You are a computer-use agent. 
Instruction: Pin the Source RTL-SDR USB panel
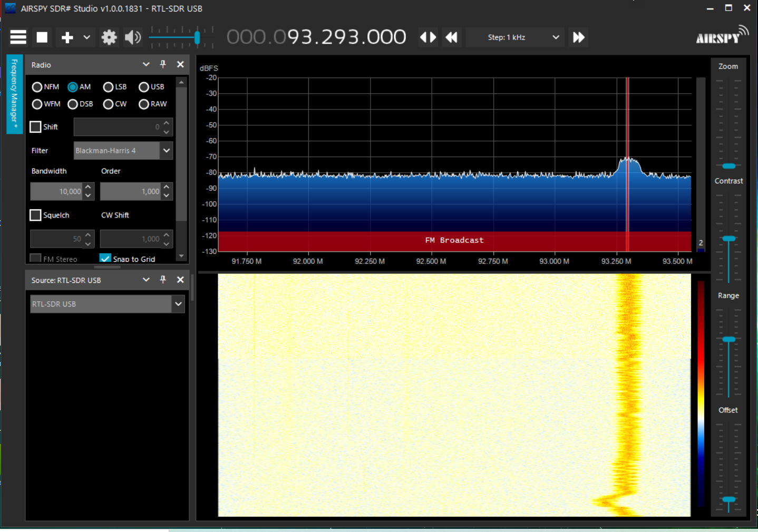pos(163,280)
